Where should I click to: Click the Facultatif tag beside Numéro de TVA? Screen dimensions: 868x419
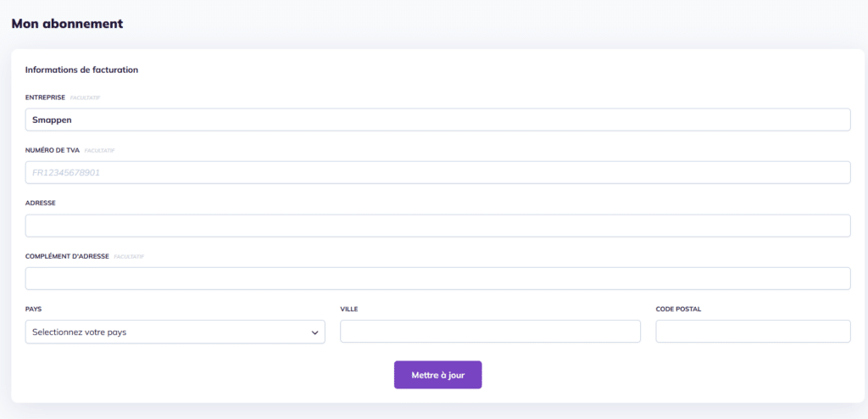pos(99,151)
